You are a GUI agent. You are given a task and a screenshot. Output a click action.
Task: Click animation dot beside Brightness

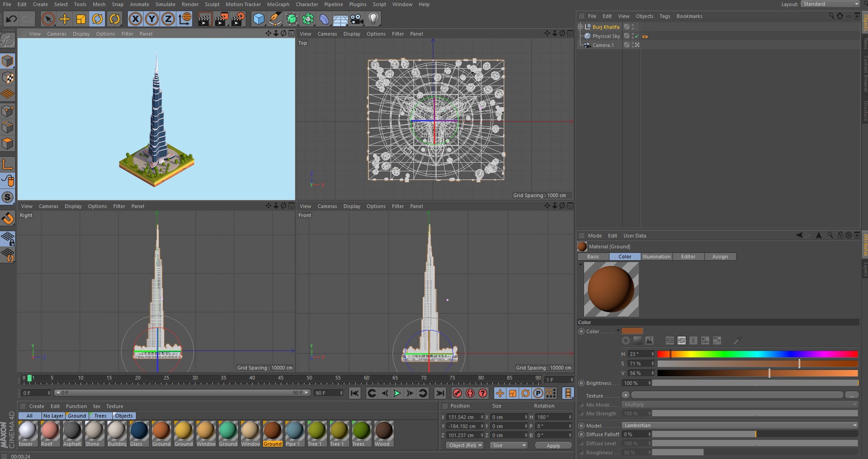pyautogui.click(x=581, y=383)
